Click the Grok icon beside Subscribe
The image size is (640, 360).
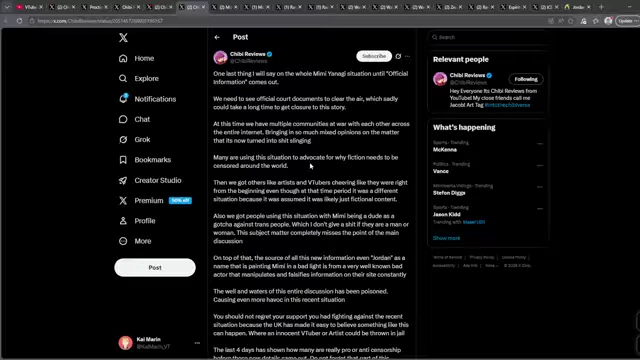pyautogui.click(x=398, y=56)
